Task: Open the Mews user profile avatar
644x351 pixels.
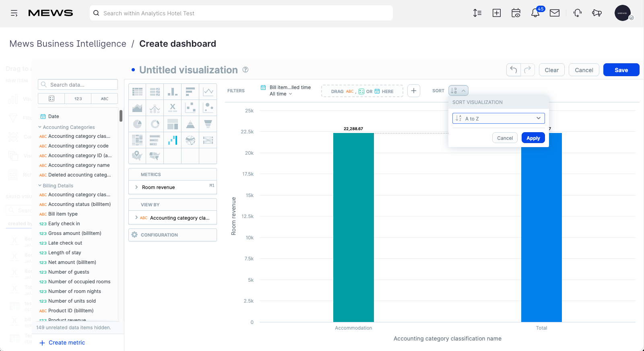Action: coord(623,13)
